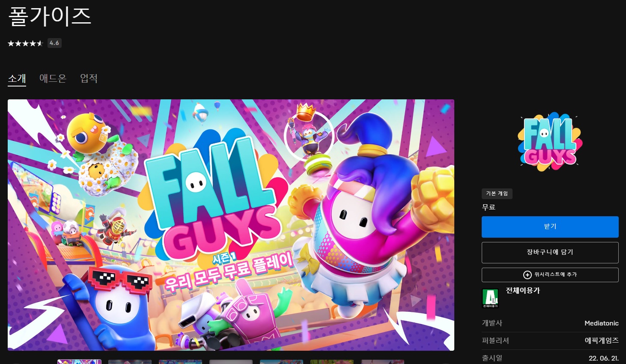Click 장바구니에 담기 button
This screenshot has width=626, height=364.
550,252
